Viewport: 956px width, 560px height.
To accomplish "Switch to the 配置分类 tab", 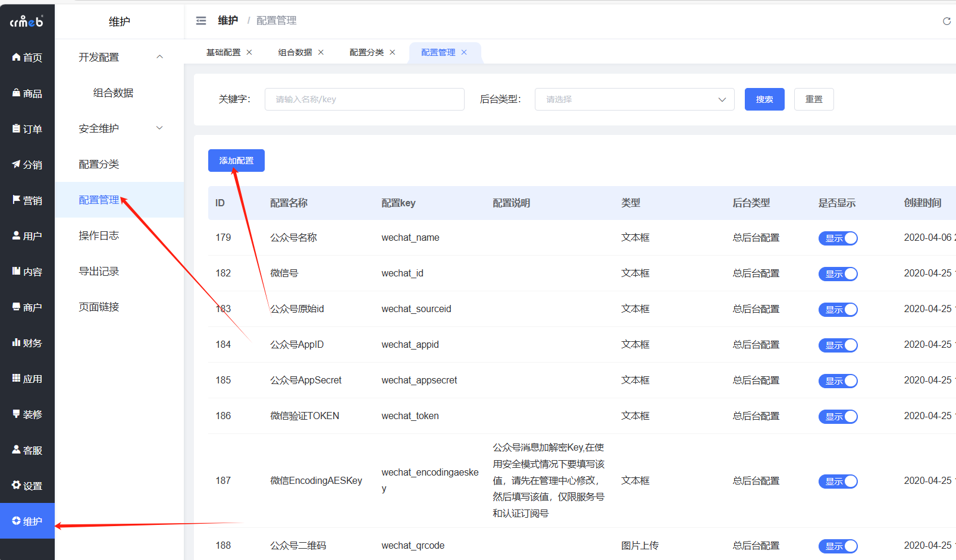I will coord(366,52).
